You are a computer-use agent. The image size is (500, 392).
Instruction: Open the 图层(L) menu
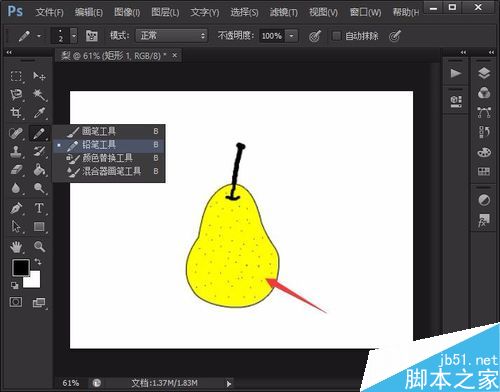click(x=165, y=12)
